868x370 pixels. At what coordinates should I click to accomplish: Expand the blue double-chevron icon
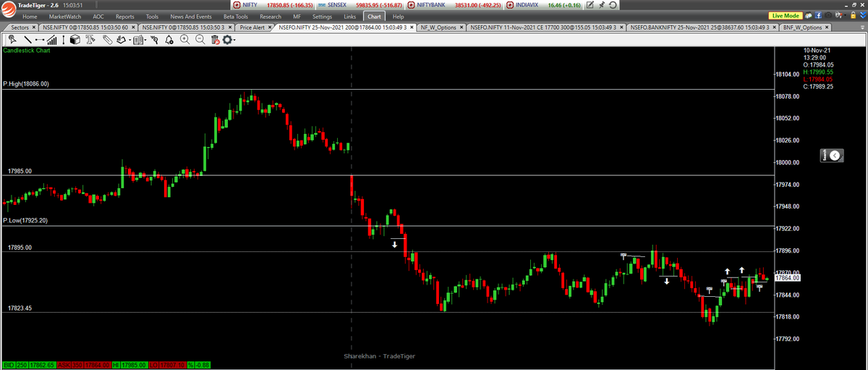[x=863, y=15]
